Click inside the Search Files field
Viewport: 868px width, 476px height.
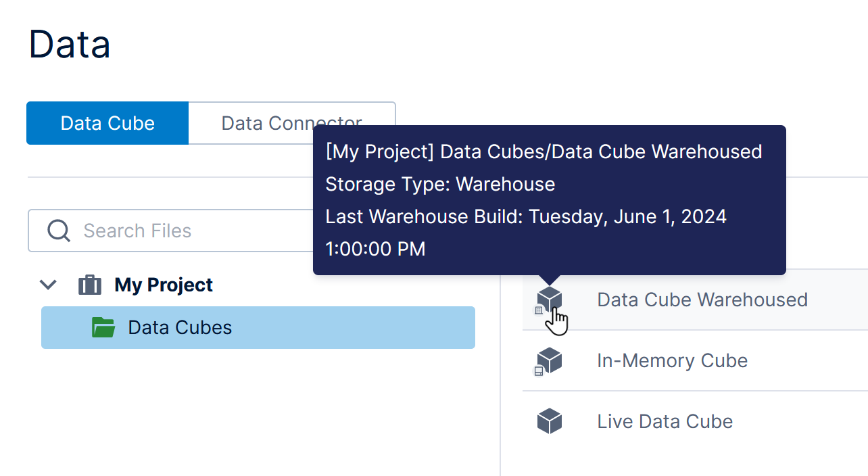(169, 231)
